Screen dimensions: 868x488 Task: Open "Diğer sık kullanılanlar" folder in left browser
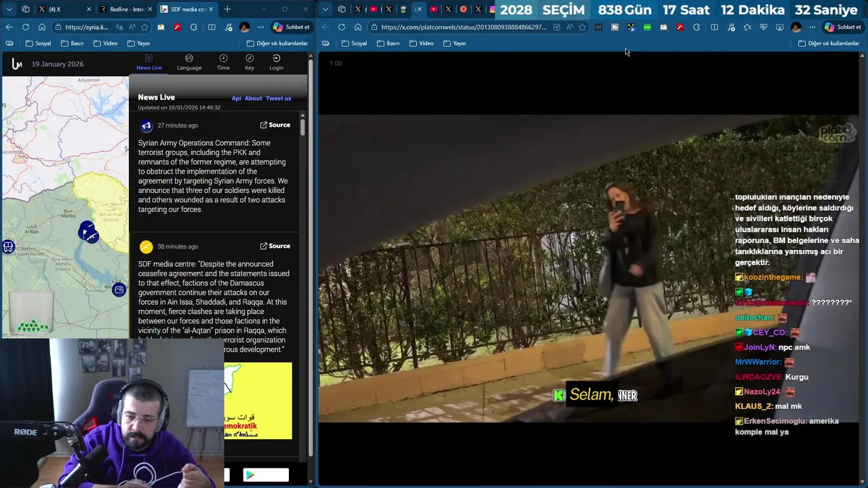(x=277, y=43)
